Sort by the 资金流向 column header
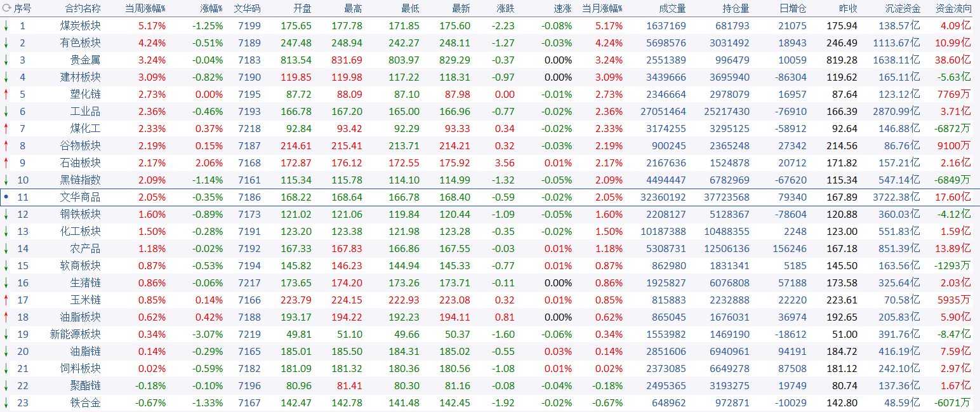Image resolution: width=980 pixels, height=412 pixels. coord(953,9)
